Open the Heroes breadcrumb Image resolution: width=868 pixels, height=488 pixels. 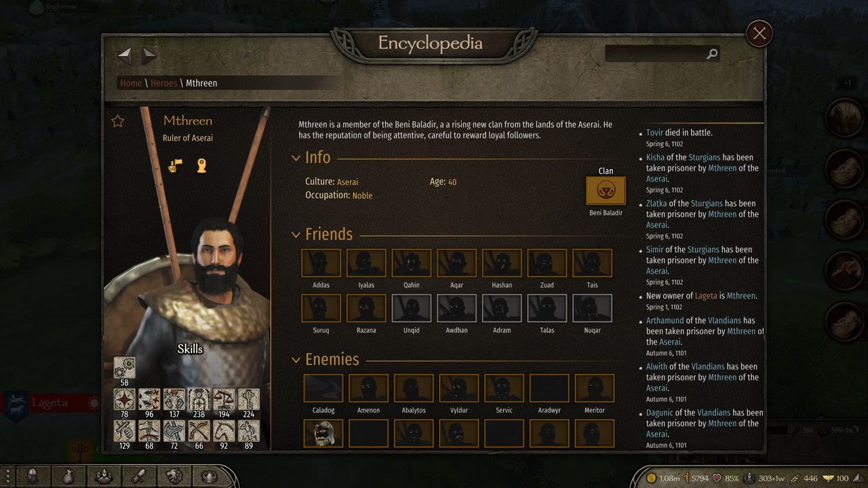[x=163, y=83]
